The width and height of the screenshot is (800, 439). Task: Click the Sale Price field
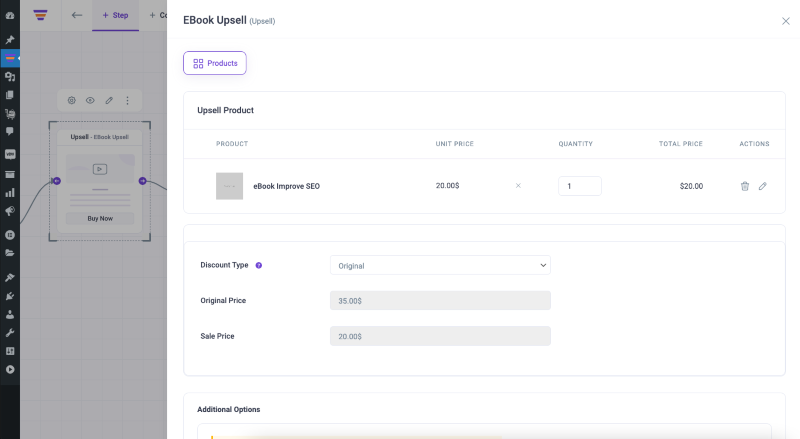tap(440, 336)
